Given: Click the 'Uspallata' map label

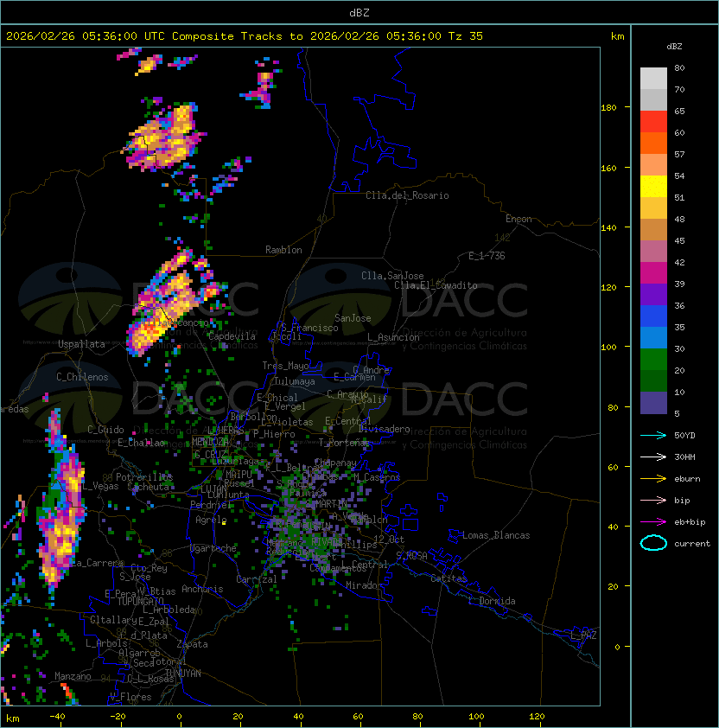Looking at the screenshot, I should tap(82, 344).
